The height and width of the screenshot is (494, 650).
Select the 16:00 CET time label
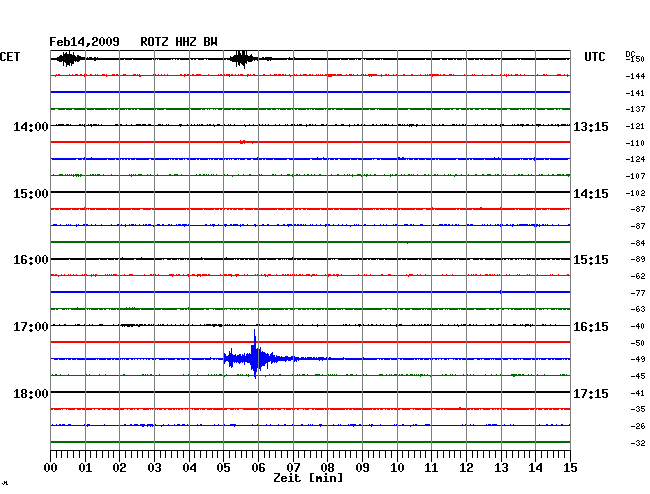[x=31, y=260]
